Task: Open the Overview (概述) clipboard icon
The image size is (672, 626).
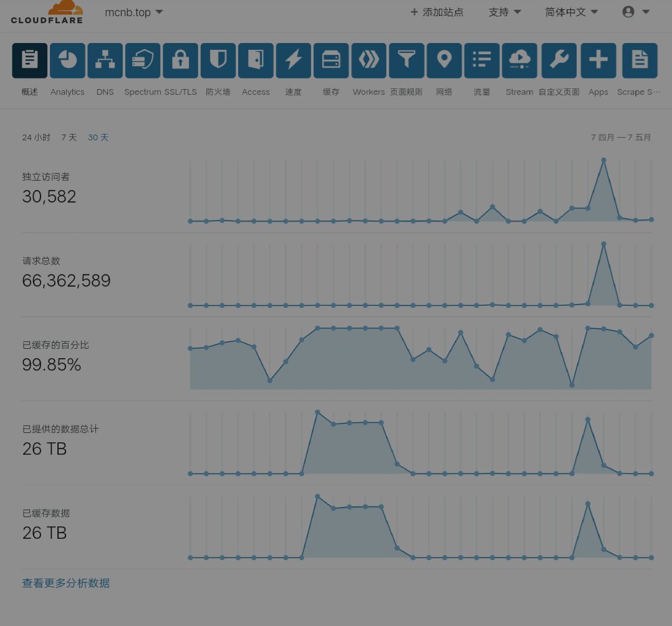Action: [x=29, y=60]
